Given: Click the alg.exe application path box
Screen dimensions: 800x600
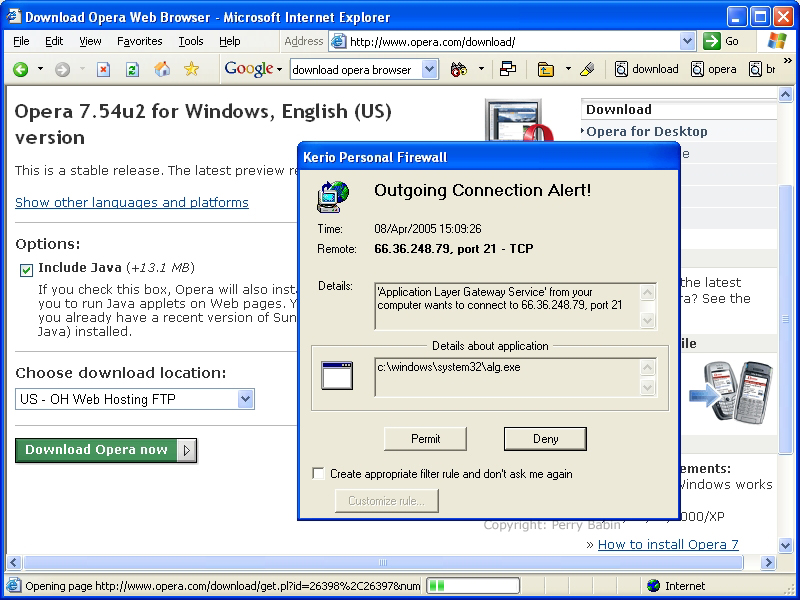Looking at the screenshot, I should 515,378.
